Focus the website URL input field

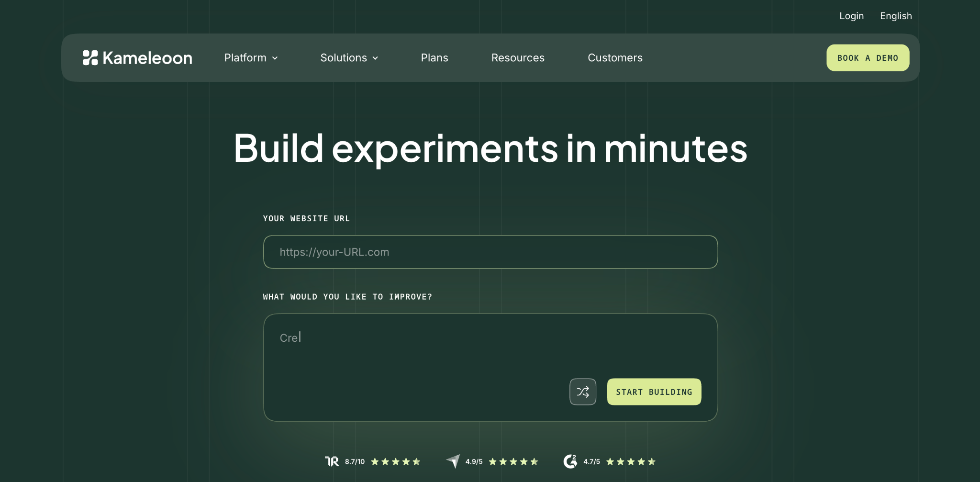tap(490, 252)
